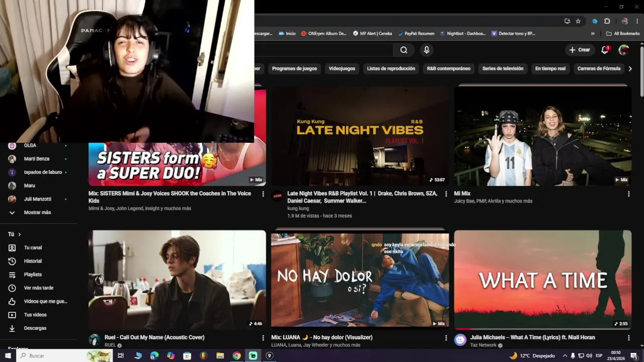Screen dimensions: 644x362
Task: Open options menu for Ruel Call Out My Name
Action: point(263,338)
